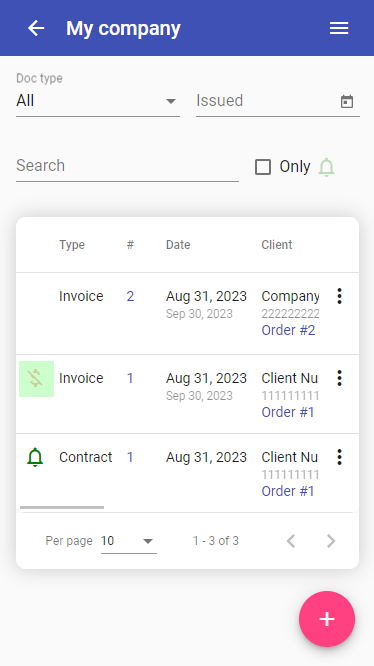This screenshot has width=374, height=666.
Task: Go back using the arrow icon
Action: click(36, 28)
